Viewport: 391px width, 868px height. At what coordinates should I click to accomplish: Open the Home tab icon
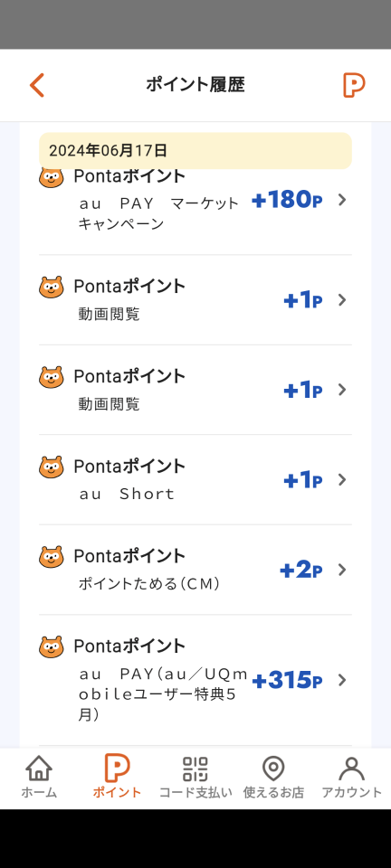tap(39, 769)
